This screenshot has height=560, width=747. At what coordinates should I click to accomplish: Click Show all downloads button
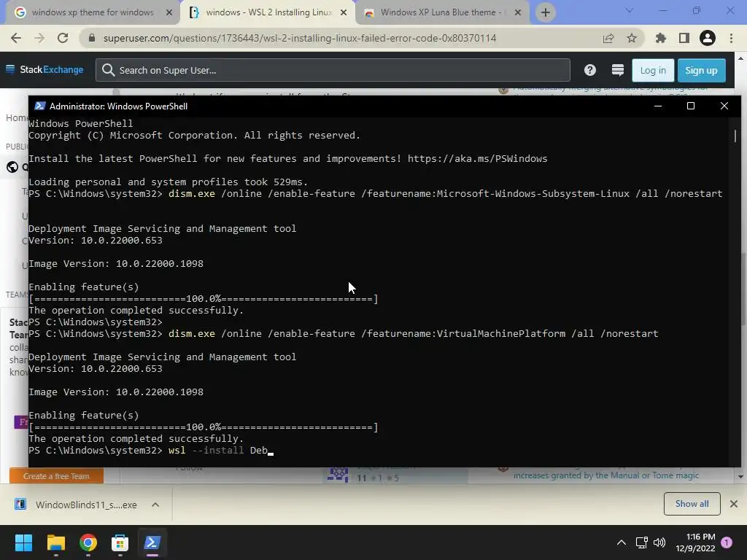[x=692, y=504]
